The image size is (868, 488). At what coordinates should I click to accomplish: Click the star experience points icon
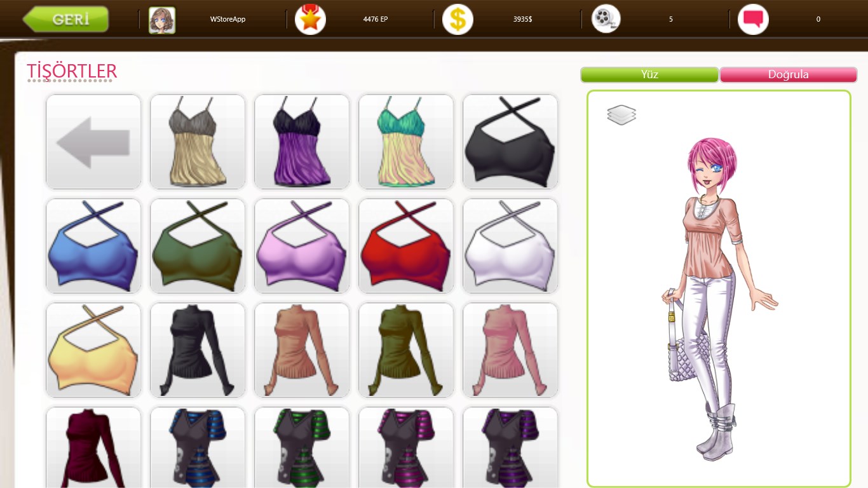[x=310, y=19]
